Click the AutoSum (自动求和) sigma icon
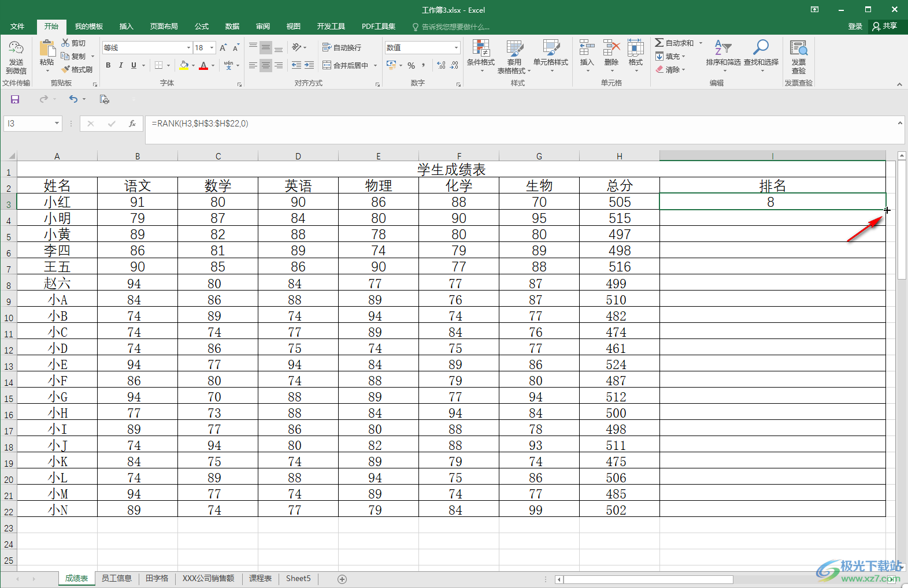Screen dimensions: 908x588 (659, 43)
